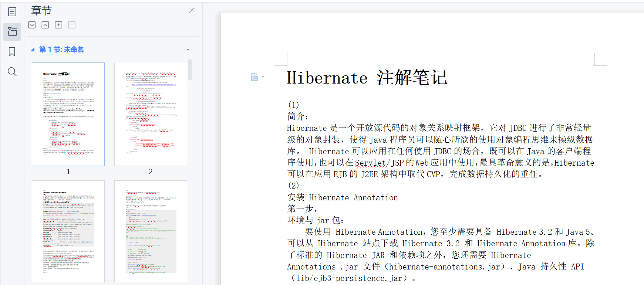This screenshot has width=644, height=285.
Task: Open the section options dropdown arrow
Action: tap(188, 50)
